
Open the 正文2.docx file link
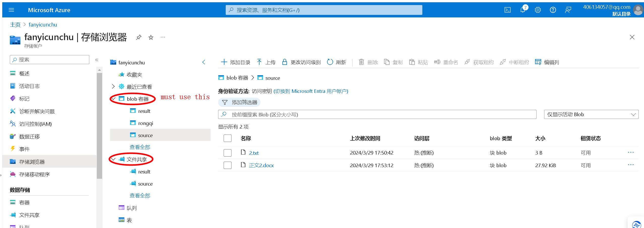coord(261,165)
